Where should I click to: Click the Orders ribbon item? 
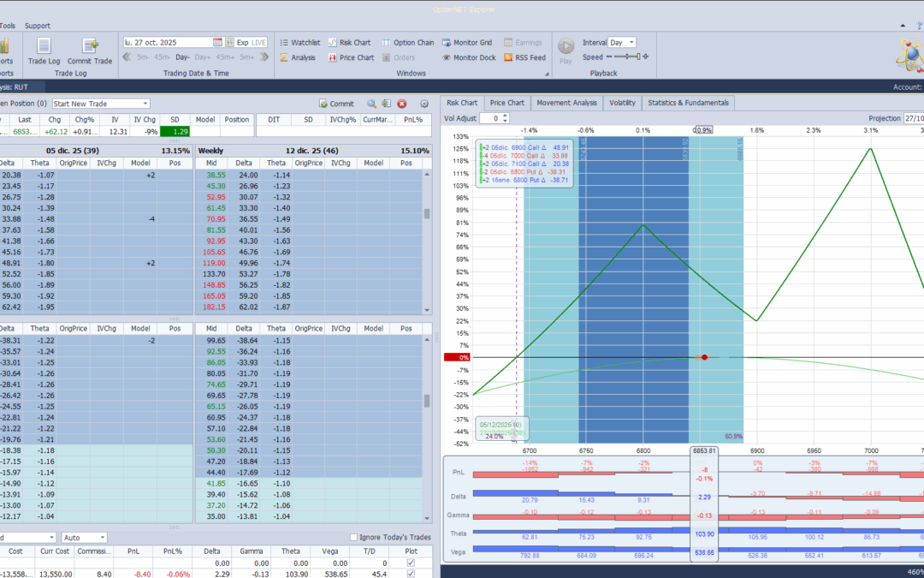click(399, 58)
